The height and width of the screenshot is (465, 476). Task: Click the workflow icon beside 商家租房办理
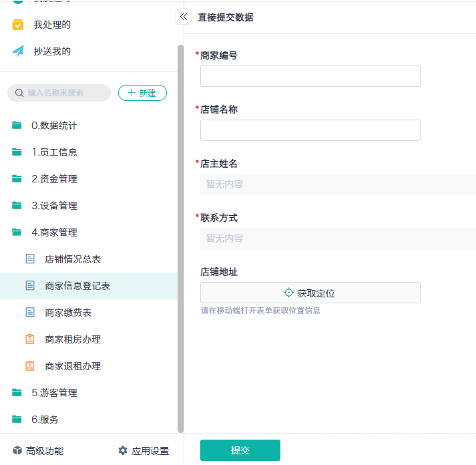(x=30, y=339)
